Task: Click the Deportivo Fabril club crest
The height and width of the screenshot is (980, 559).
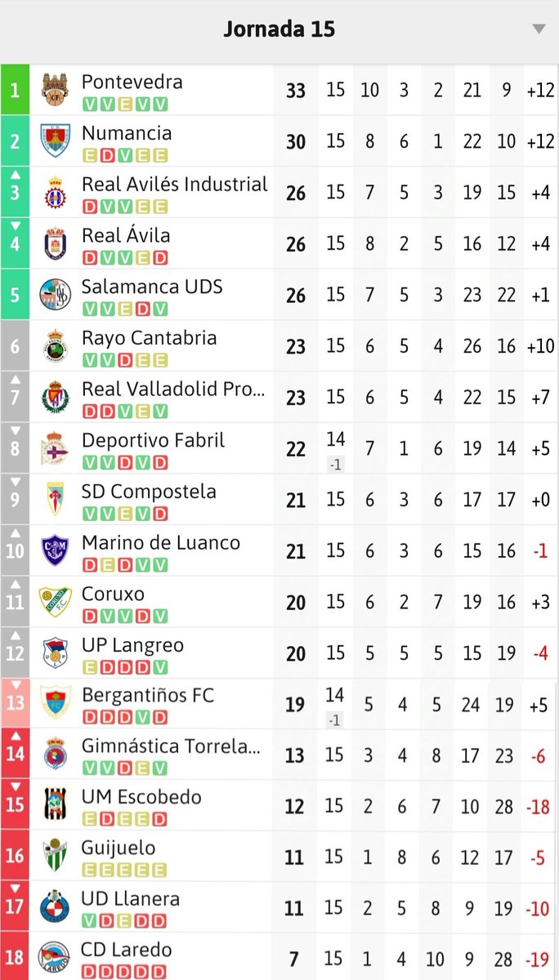Action: pyautogui.click(x=56, y=448)
